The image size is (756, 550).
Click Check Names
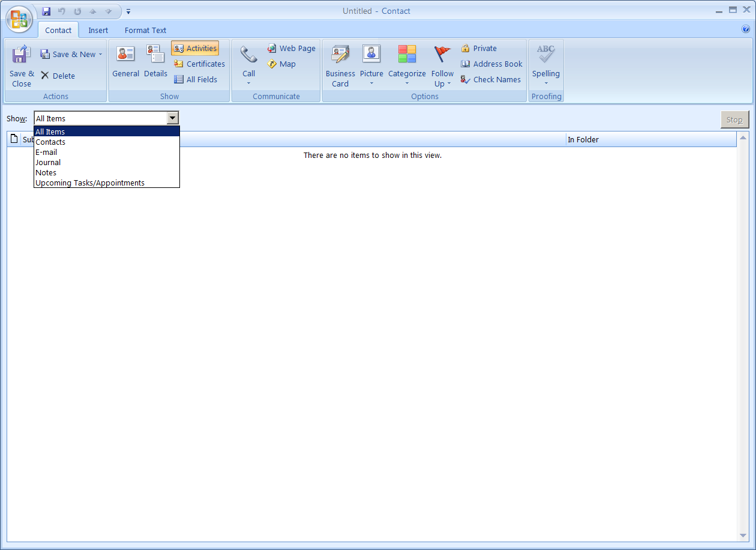(x=490, y=79)
